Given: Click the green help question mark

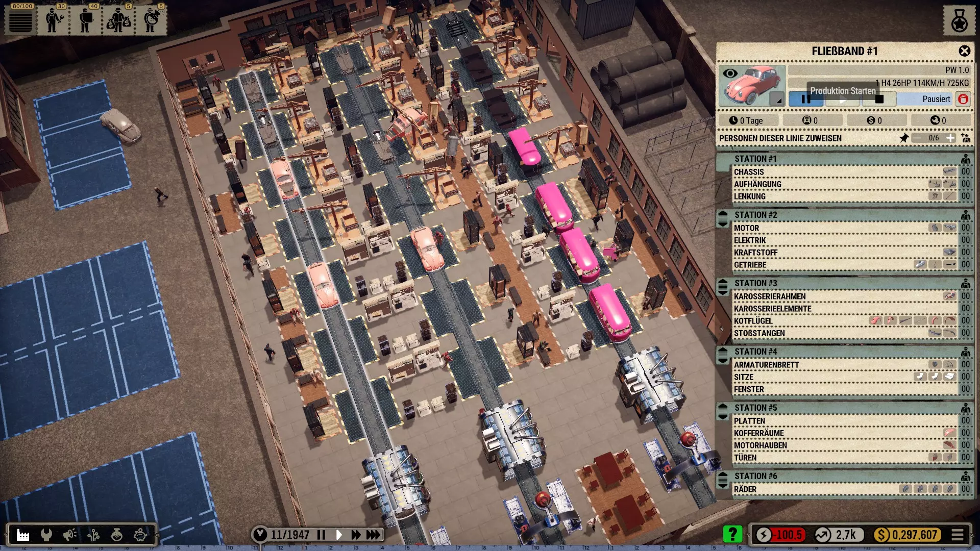Looking at the screenshot, I should pyautogui.click(x=732, y=534).
